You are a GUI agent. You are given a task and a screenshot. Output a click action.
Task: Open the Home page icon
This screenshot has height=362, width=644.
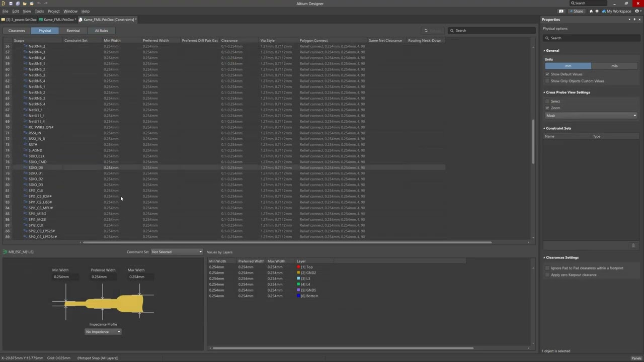[591, 11]
